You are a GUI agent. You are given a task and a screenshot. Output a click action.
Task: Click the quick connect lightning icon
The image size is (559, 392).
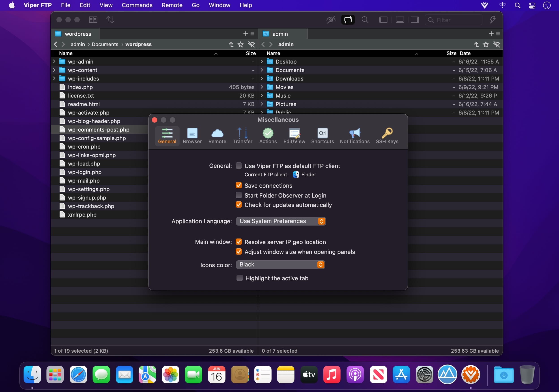(492, 20)
